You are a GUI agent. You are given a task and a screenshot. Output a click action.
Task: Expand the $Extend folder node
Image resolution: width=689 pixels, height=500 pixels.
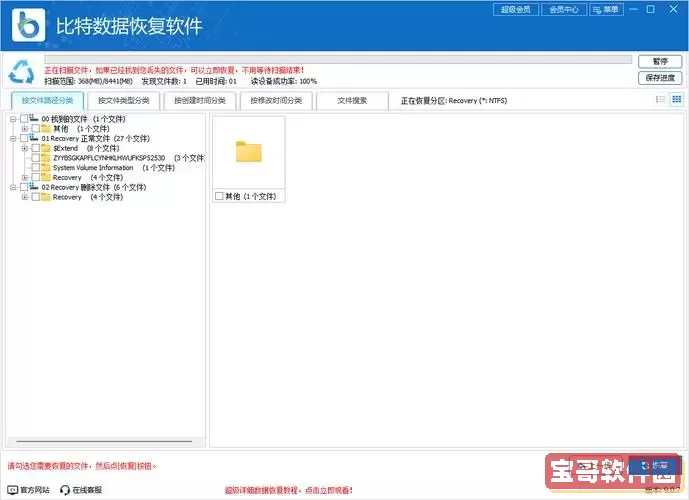(25, 148)
